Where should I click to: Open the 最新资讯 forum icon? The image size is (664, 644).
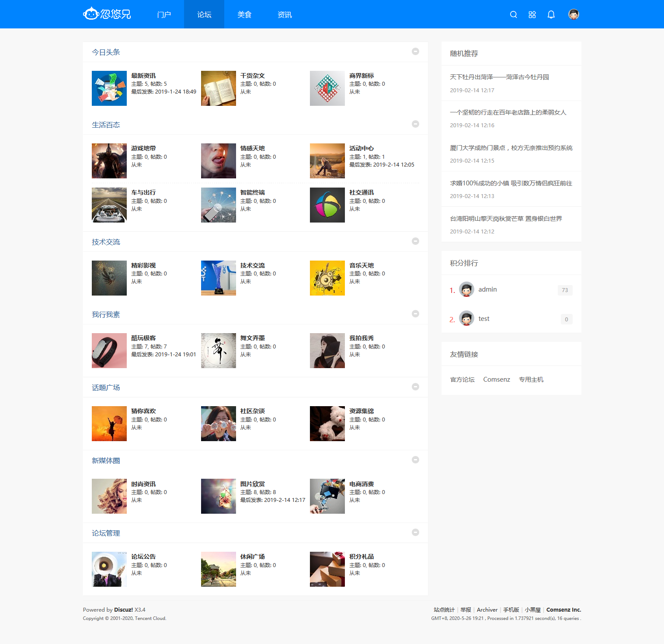pos(109,88)
